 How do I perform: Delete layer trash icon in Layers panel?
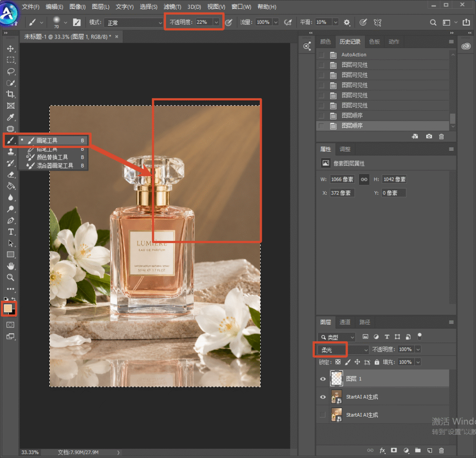coord(442,450)
